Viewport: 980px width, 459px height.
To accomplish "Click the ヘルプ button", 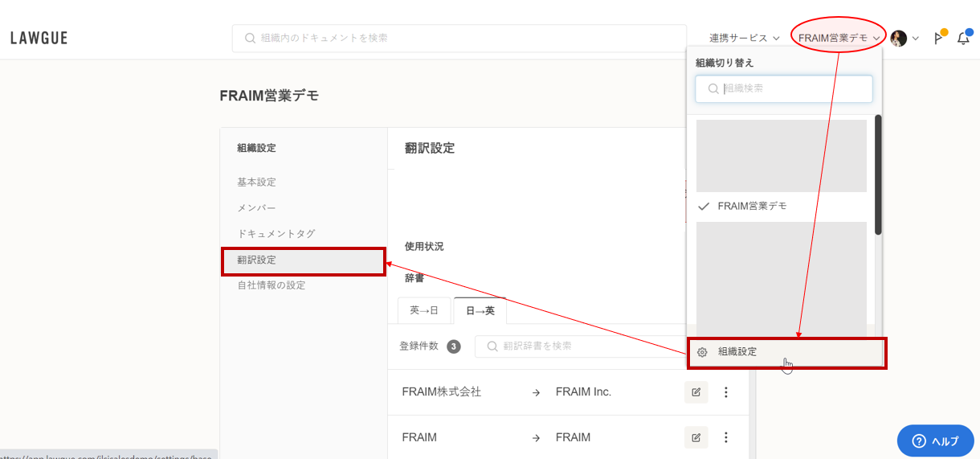I will tap(935, 441).
